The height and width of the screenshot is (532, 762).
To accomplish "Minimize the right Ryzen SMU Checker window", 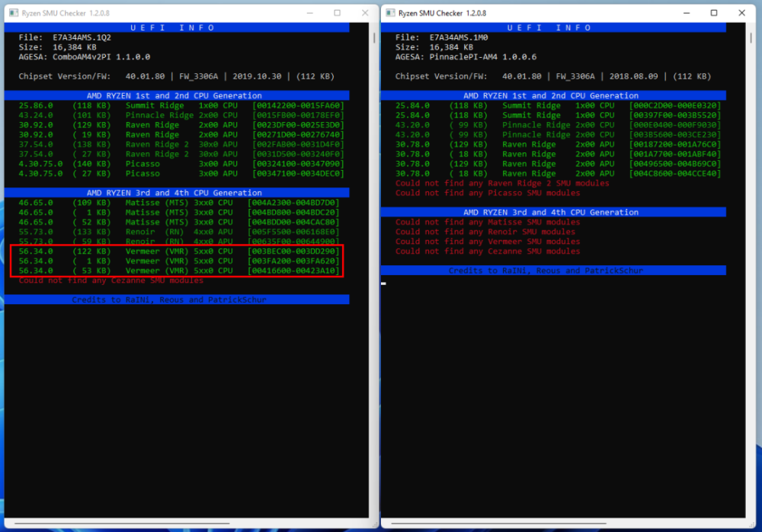I will pyautogui.click(x=687, y=13).
